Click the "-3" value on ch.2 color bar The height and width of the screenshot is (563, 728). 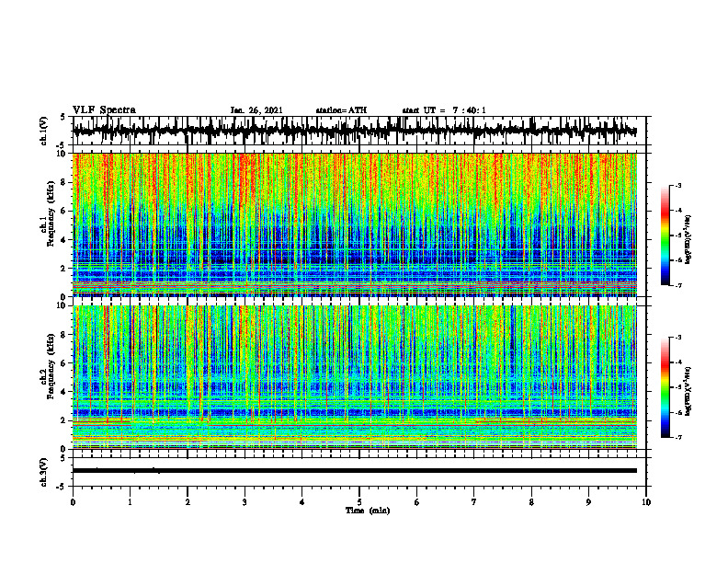(x=678, y=338)
